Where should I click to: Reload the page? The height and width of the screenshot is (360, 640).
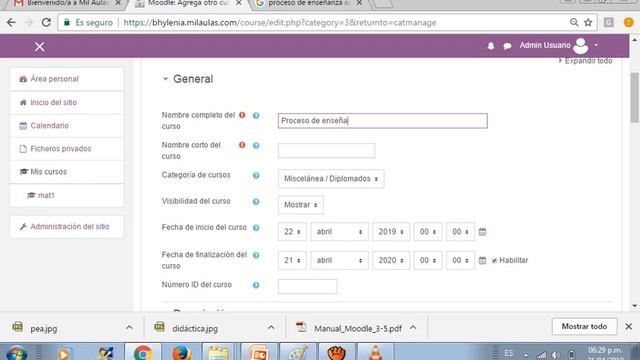coord(46,22)
